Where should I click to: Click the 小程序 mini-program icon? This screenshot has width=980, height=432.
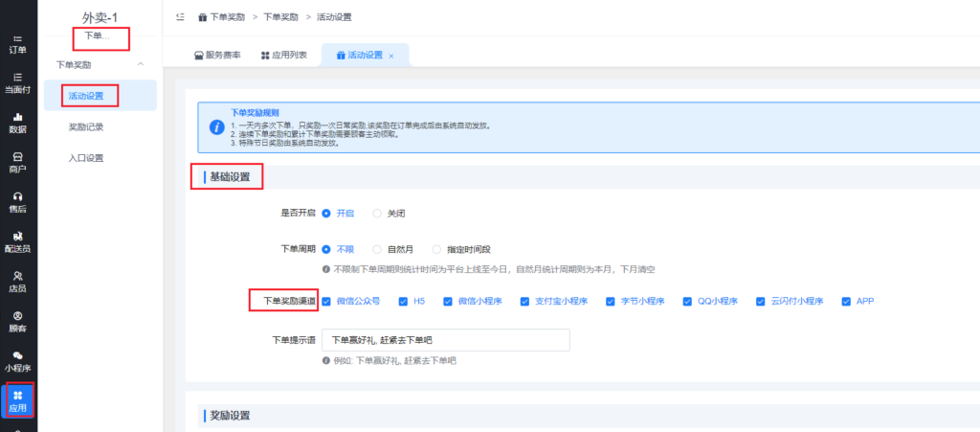pos(17,355)
